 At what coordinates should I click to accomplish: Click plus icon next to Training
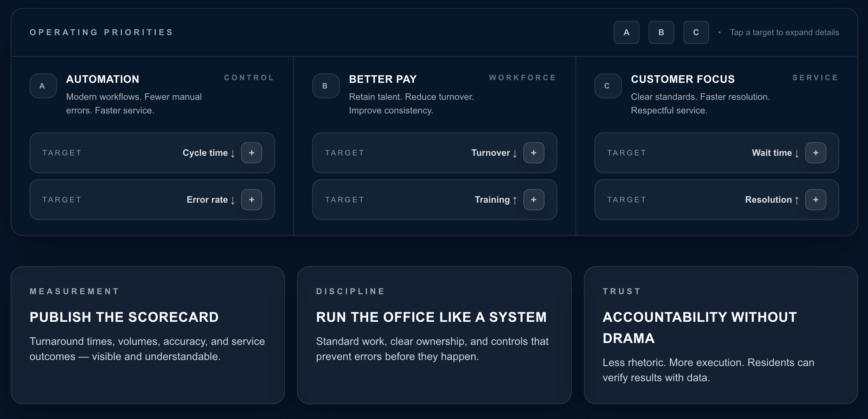tap(534, 200)
